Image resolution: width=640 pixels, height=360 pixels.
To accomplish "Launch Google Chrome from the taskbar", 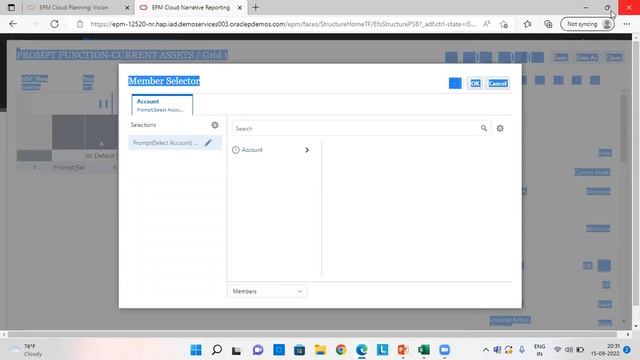I will click(x=341, y=350).
